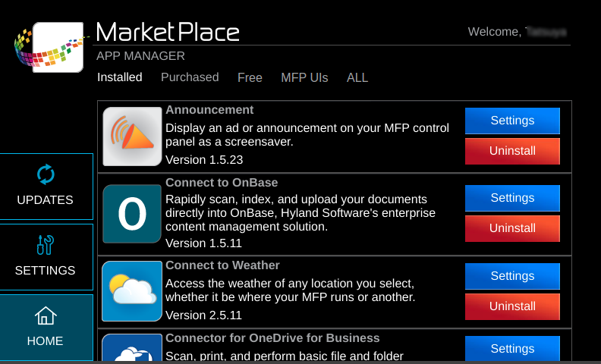This screenshot has height=364, width=601.
Task: Switch to the MFP UIs tab
Action: (304, 78)
